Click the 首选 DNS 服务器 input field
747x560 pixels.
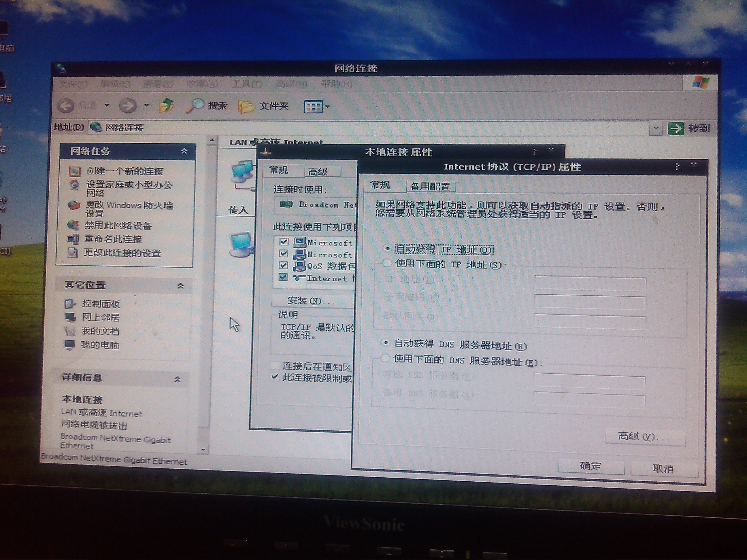[589, 382]
